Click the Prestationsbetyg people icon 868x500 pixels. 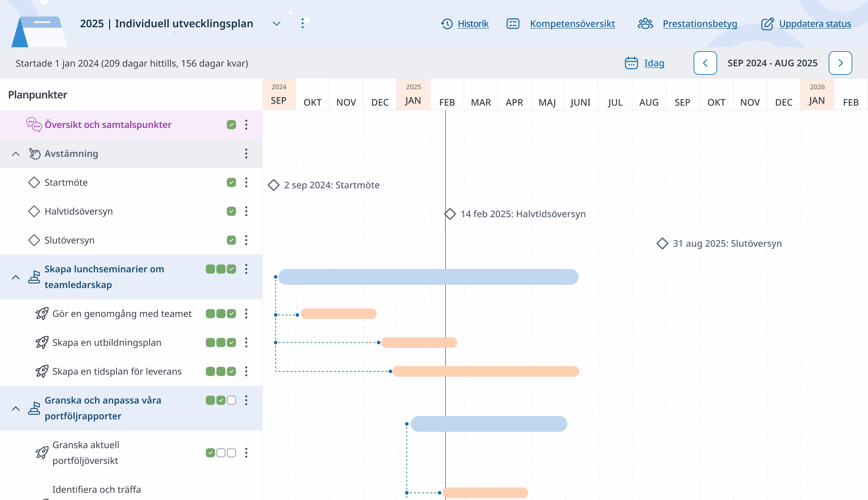tap(645, 24)
